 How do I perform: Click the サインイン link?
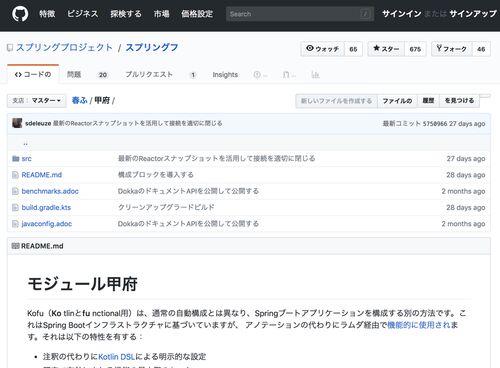[401, 14]
